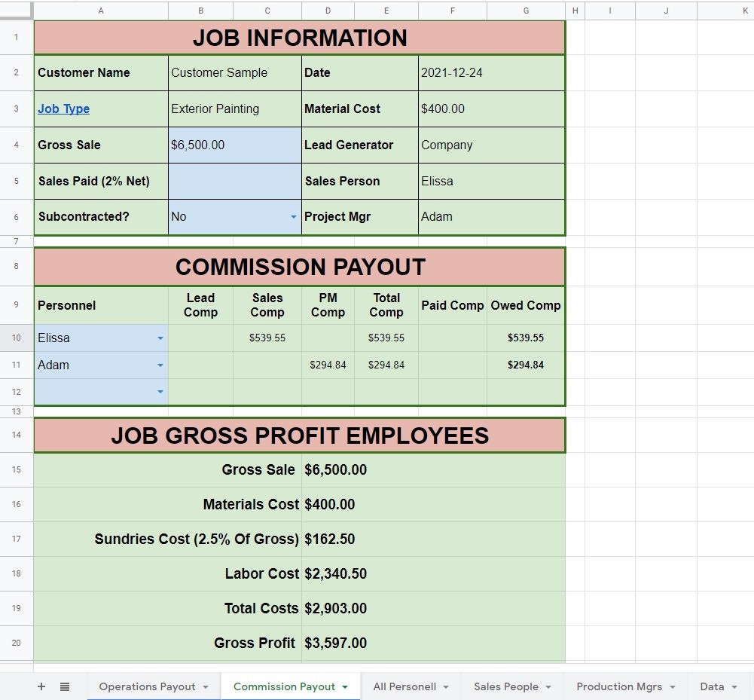Open the Operations Payout tab menu arrow
Screen dimensions: 754x700
(207, 686)
